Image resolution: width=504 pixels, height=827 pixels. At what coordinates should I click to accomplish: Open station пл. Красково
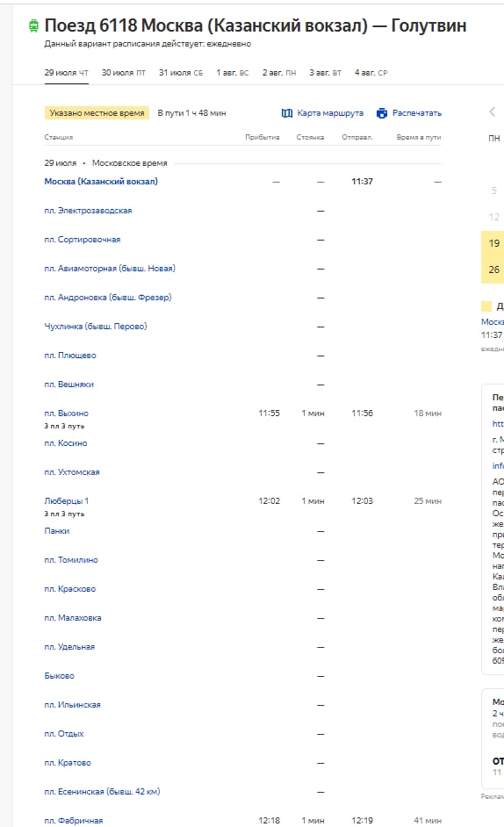[70, 589]
